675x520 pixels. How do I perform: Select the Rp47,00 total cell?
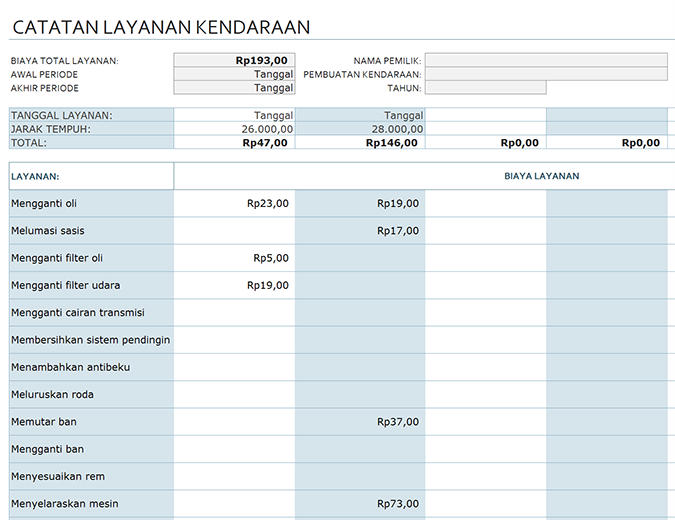pyautogui.click(x=235, y=142)
